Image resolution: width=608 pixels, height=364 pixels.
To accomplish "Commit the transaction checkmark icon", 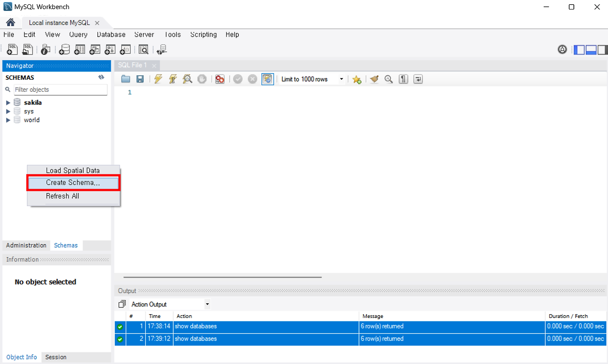I will click(238, 79).
